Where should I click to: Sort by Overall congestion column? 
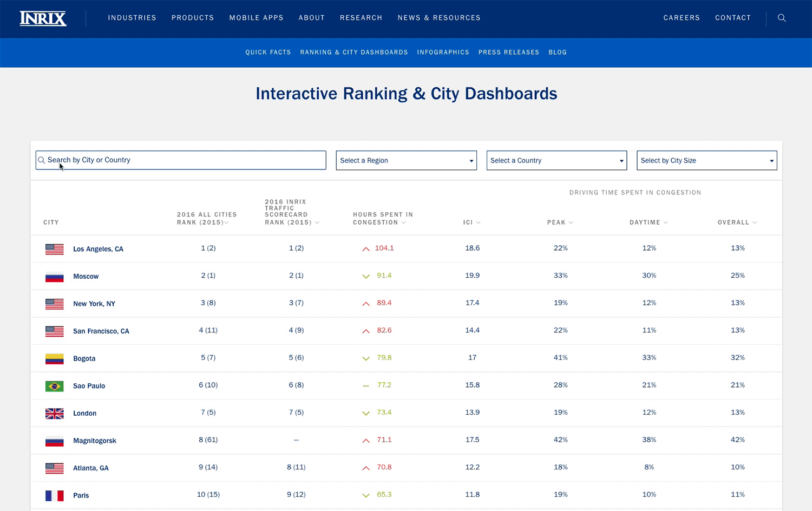click(737, 222)
